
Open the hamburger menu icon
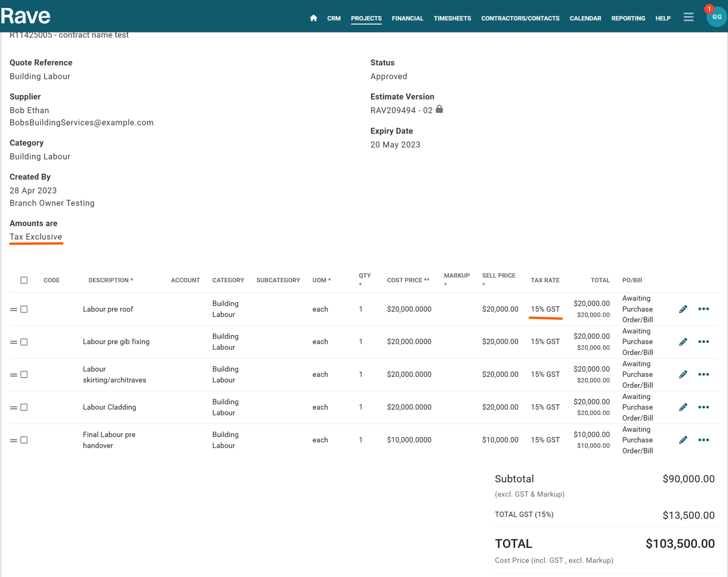tap(688, 17)
